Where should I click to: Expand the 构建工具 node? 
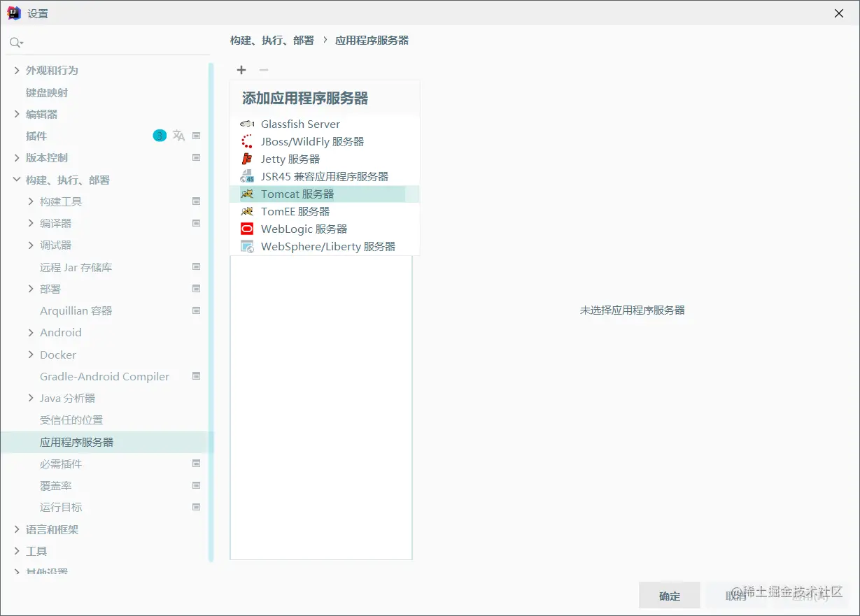coord(31,201)
